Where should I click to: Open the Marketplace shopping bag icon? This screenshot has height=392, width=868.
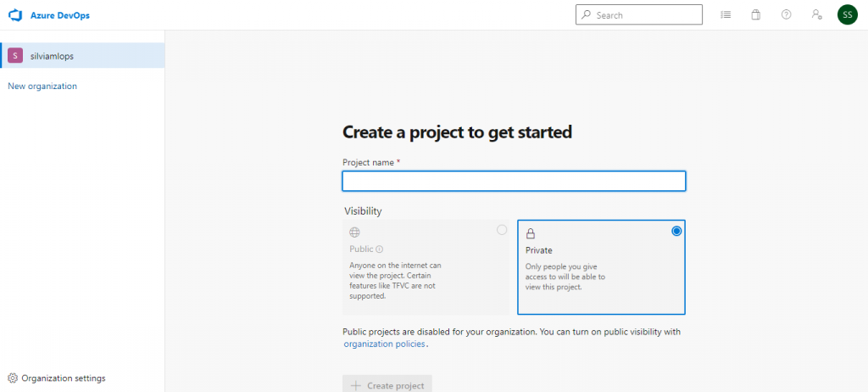[755, 14]
